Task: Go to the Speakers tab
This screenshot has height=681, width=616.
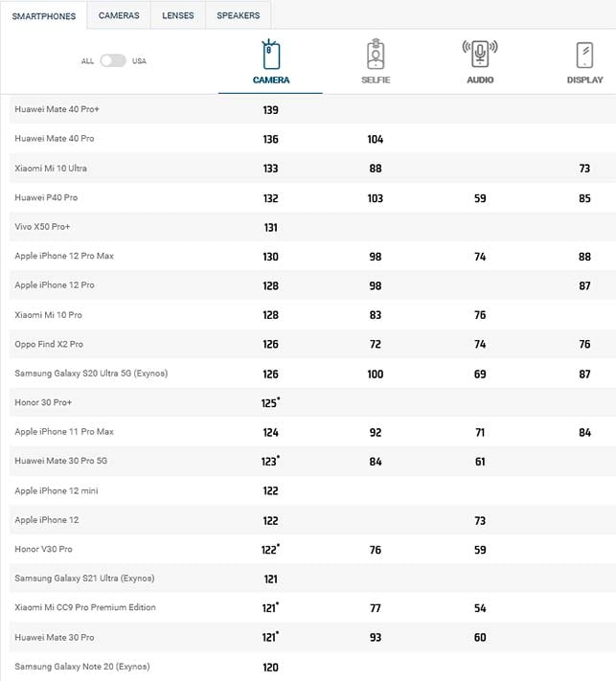Action: pyautogui.click(x=238, y=15)
